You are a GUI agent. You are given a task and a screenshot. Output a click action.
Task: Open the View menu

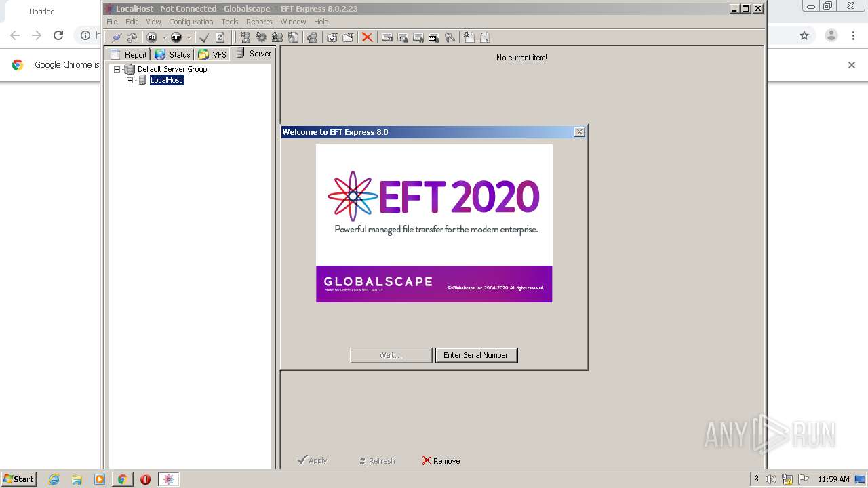click(x=153, y=22)
